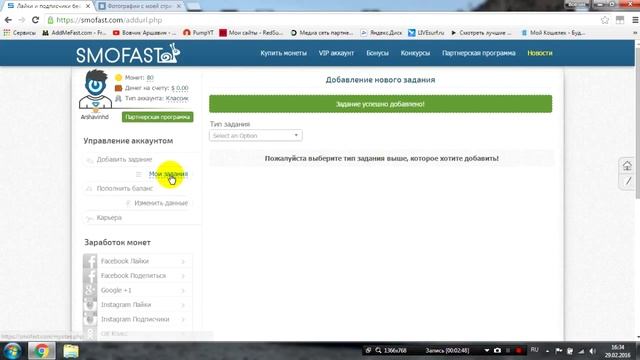640x360 pixels.
Task: Click the green Партнерская программа button
Action: coord(158,117)
